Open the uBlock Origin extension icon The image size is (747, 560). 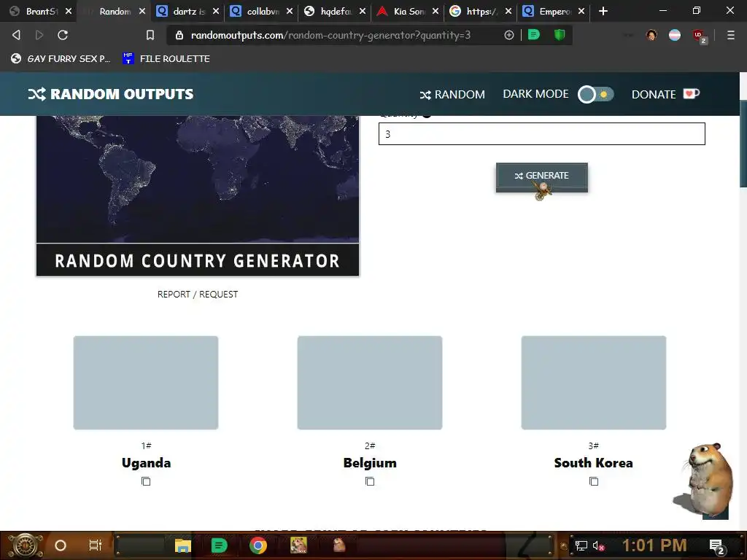[698, 36]
